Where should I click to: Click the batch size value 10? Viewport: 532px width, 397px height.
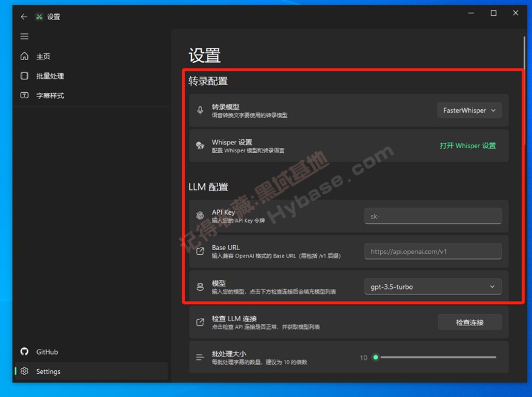[x=363, y=358]
